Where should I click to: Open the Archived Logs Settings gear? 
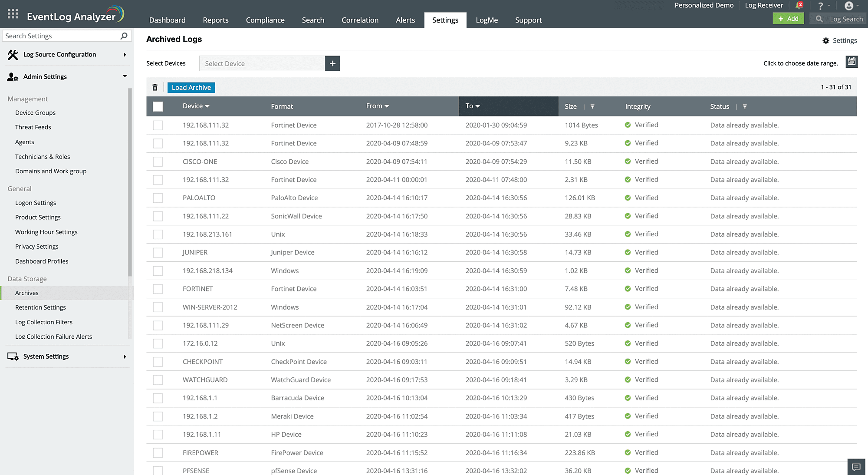pyautogui.click(x=826, y=40)
